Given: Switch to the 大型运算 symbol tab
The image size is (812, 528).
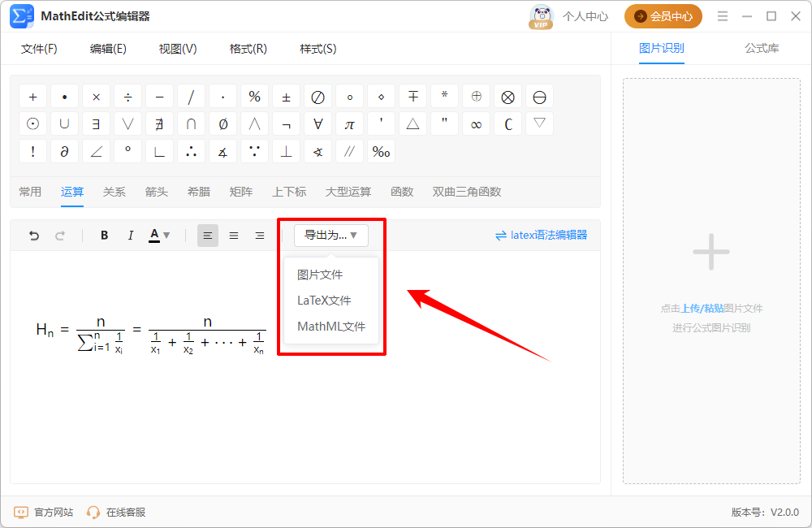Looking at the screenshot, I should [x=348, y=192].
